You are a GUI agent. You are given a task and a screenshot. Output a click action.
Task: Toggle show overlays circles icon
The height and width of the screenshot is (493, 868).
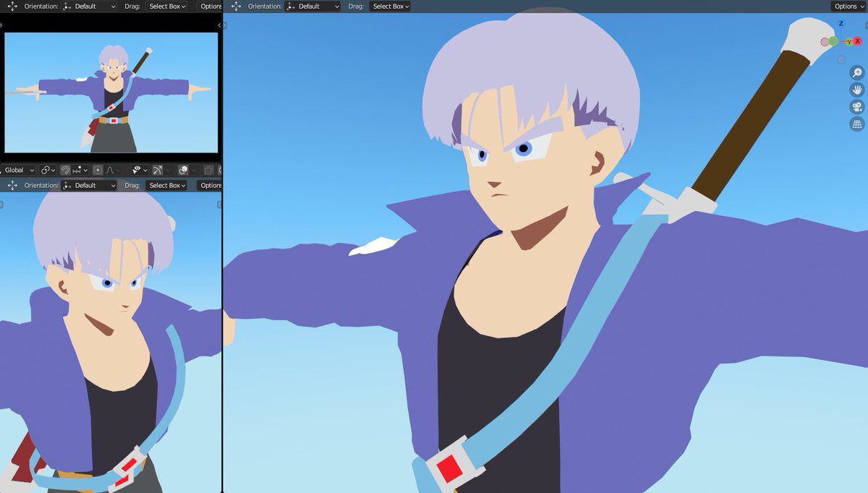click(182, 170)
